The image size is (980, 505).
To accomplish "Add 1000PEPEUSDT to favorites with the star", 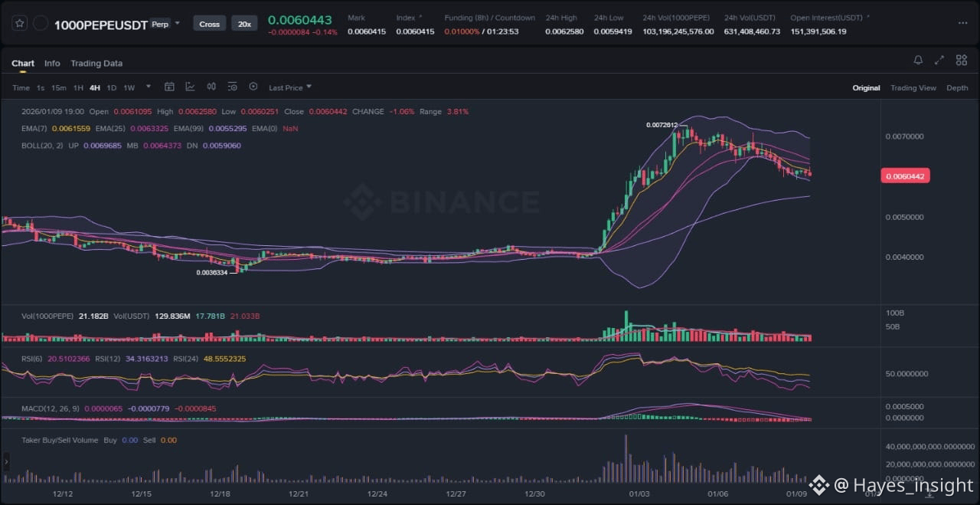I will click(21, 24).
